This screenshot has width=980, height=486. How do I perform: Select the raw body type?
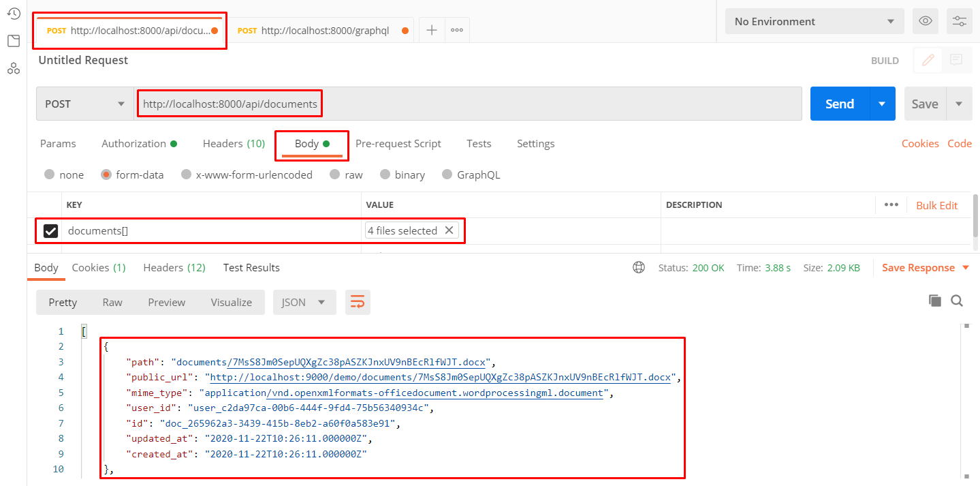click(334, 174)
